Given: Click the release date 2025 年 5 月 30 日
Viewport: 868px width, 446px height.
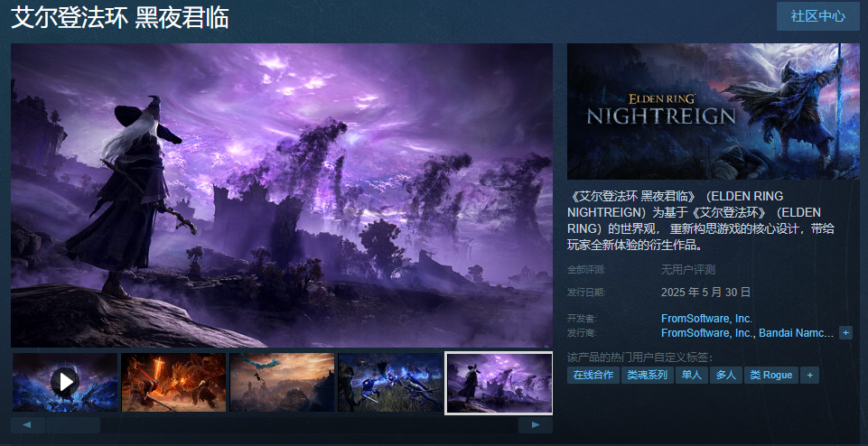Looking at the screenshot, I should (x=705, y=293).
